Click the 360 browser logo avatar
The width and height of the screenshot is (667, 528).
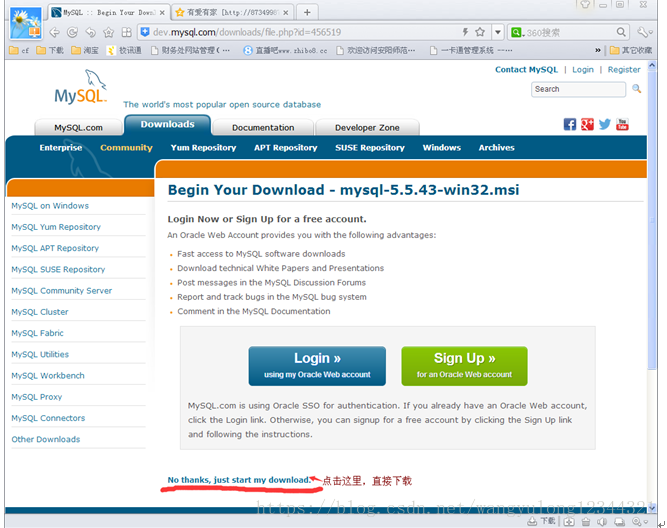[x=26, y=23]
